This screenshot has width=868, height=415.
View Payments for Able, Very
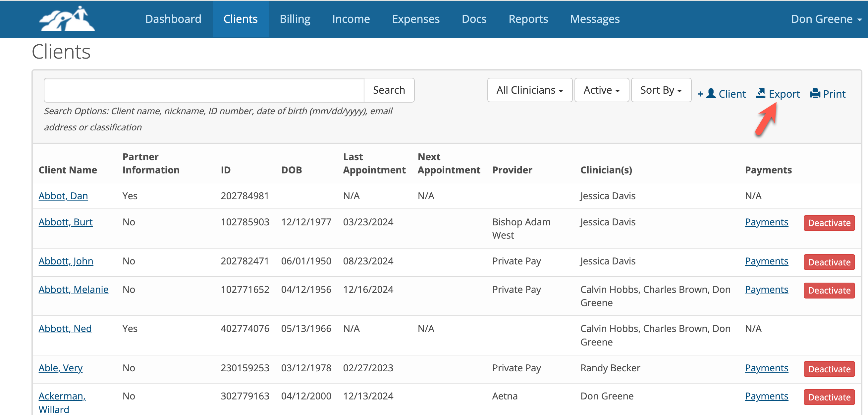click(766, 368)
